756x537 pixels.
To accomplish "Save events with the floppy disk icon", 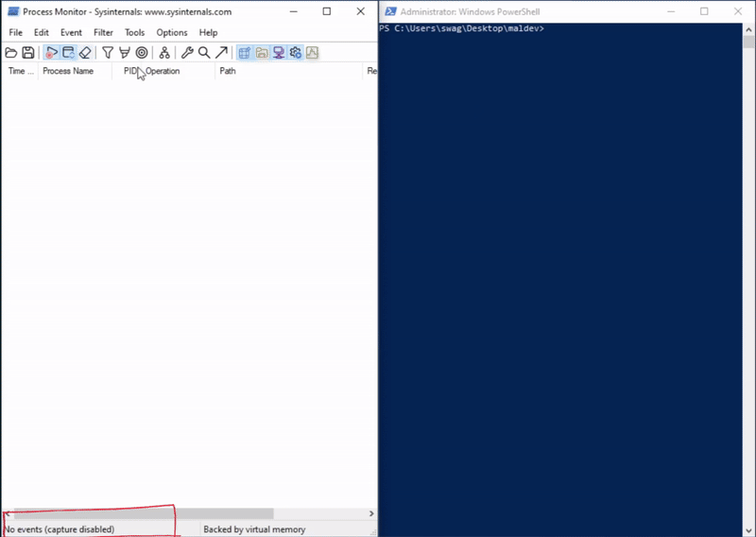I will pos(28,53).
